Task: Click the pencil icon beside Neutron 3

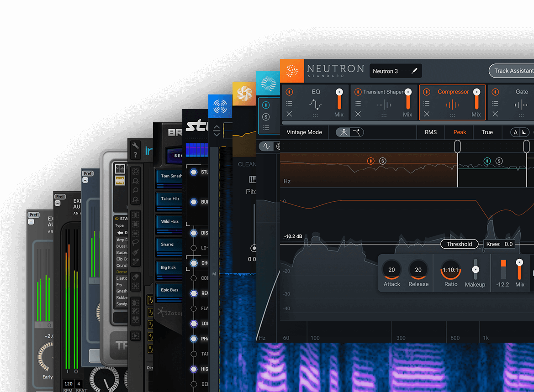Action: 414,71
